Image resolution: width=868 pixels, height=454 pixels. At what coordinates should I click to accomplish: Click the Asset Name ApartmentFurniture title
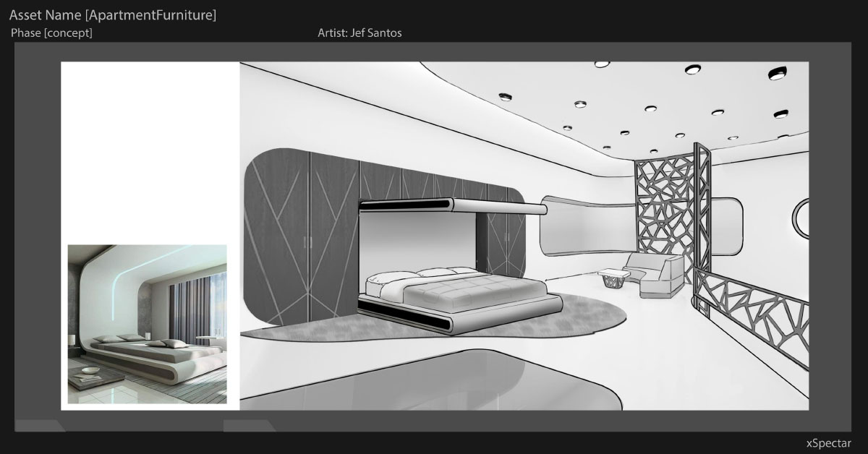point(113,14)
